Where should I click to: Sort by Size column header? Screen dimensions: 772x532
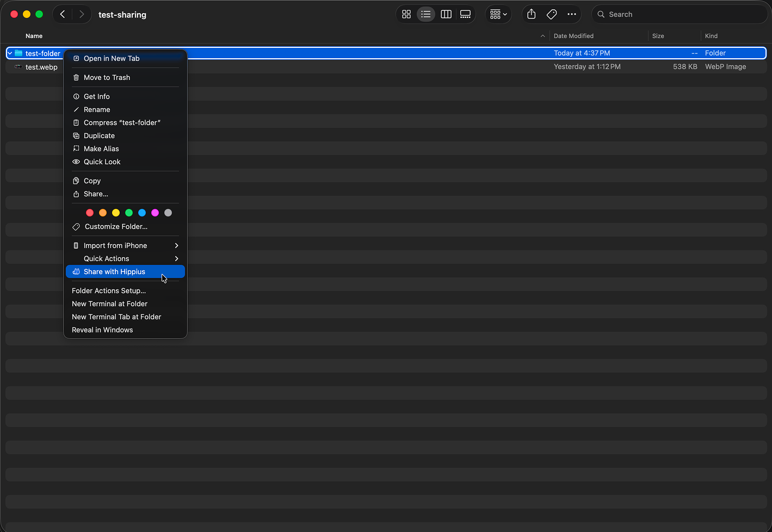(x=658, y=36)
